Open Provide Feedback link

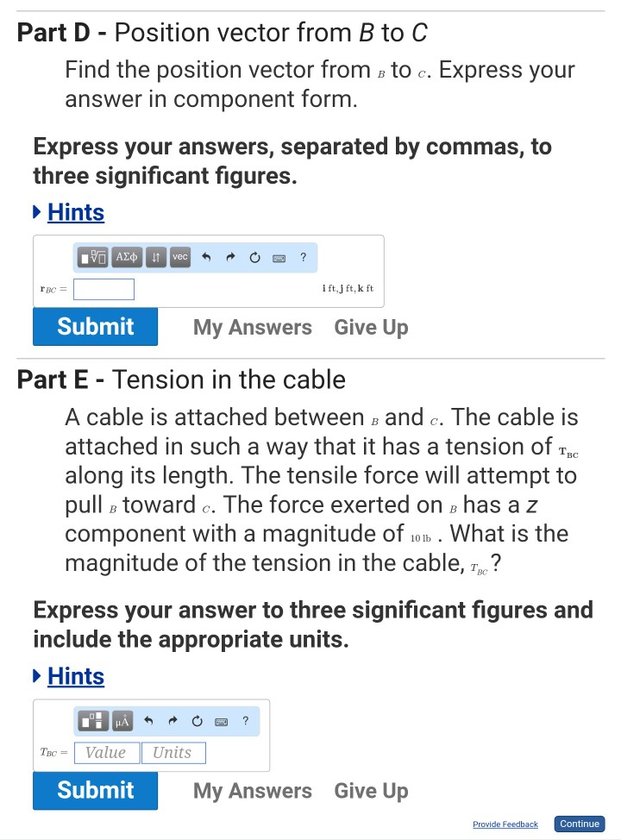[x=505, y=824]
